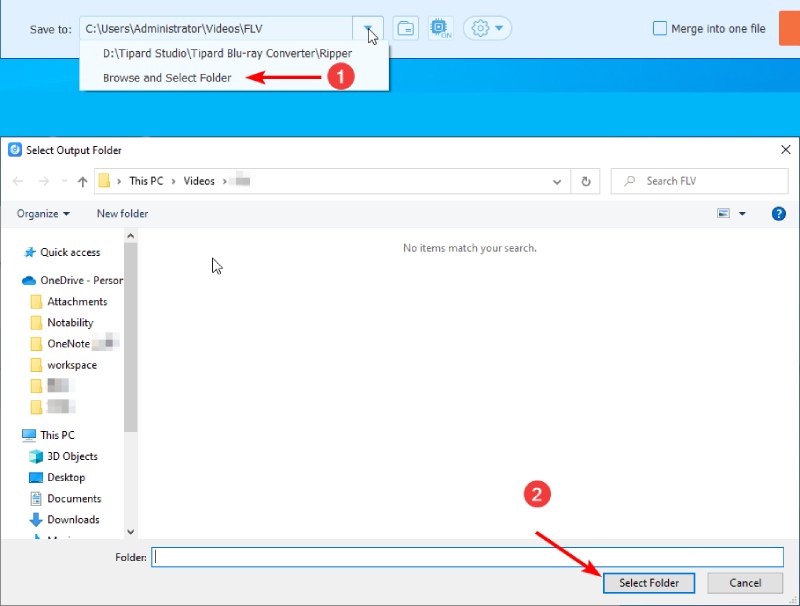Click the navigation pane scroll up arrow
The width and height of the screenshot is (800, 606).
click(x=131, y=236)
